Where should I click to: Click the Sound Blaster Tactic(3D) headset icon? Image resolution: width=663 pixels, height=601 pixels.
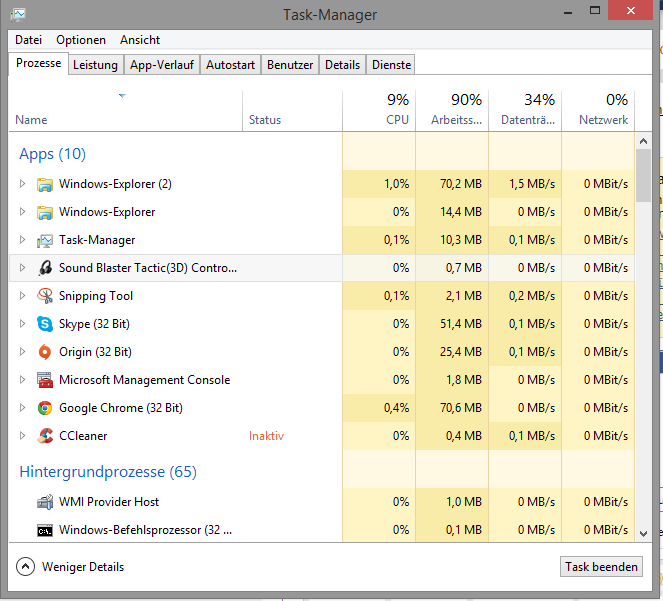tap(44, 268)
